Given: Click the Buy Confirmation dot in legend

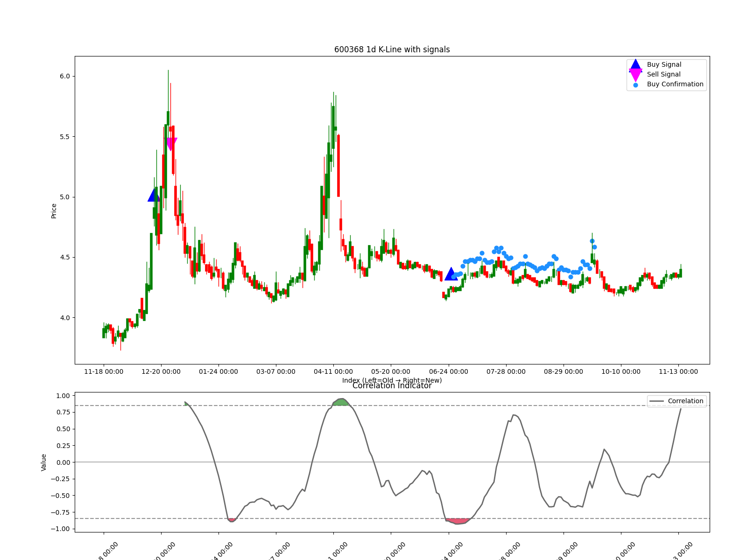Looking at the screenshot, I should [x=635, y=85].
